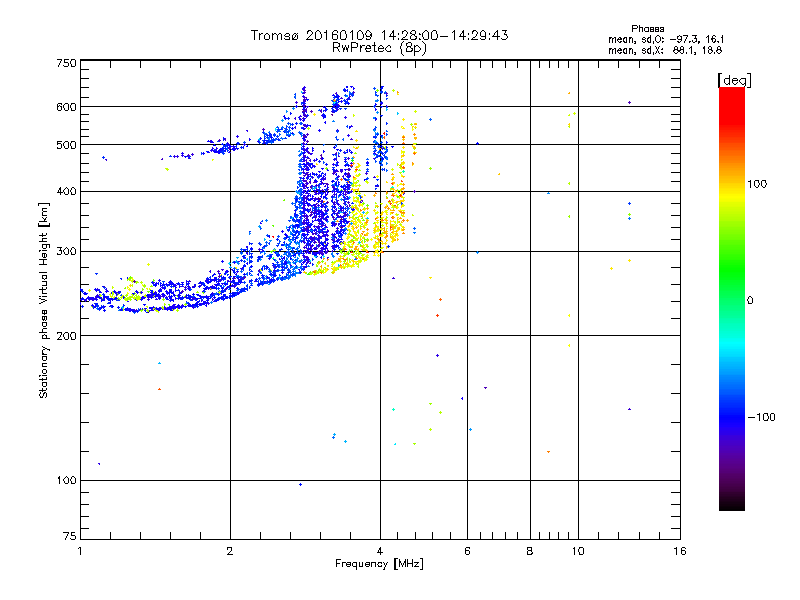Click the x-axis tick label '6'
The height and width of the screenshot is (600, 800).
point(467,551)
